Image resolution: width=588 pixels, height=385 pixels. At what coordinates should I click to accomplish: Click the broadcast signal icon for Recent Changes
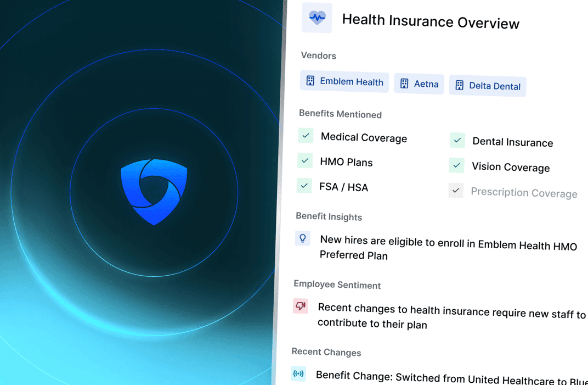298,374
